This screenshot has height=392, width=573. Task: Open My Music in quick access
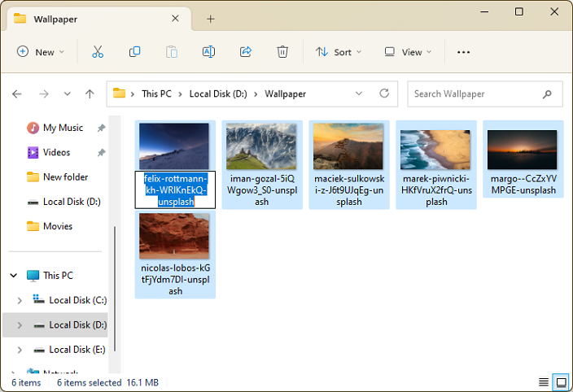coord(63,128)
